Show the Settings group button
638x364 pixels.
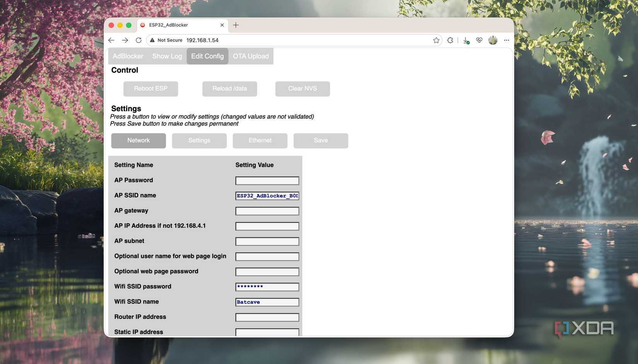pos(199,141)
